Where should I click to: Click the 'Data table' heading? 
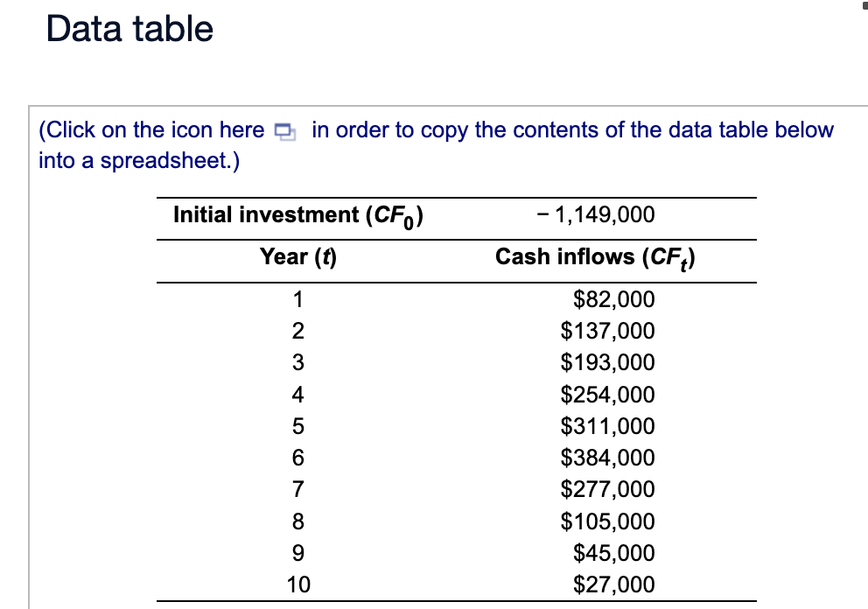click(129, 29)
